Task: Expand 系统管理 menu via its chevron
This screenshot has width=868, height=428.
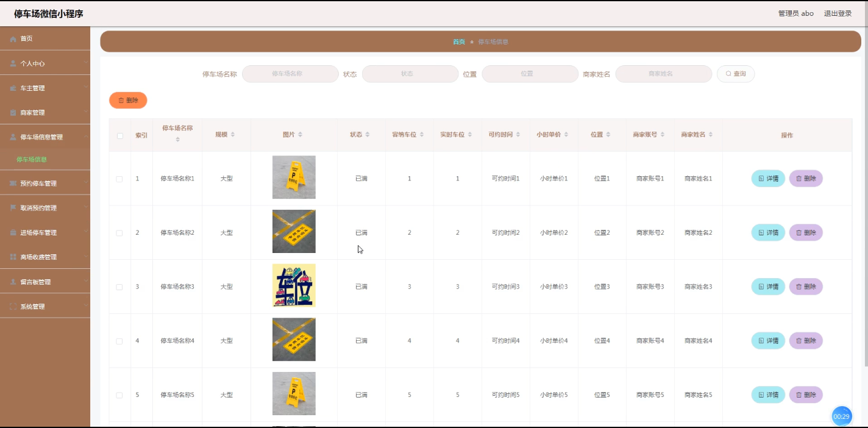Action: coord(86,306)
